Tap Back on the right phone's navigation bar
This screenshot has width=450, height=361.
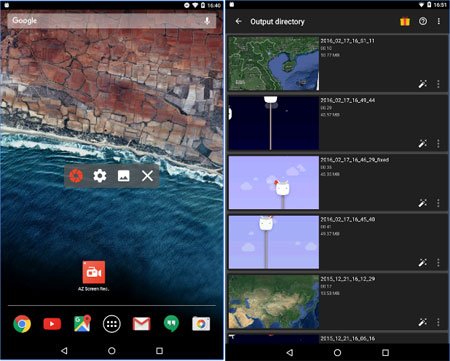(x=290, y=352)
